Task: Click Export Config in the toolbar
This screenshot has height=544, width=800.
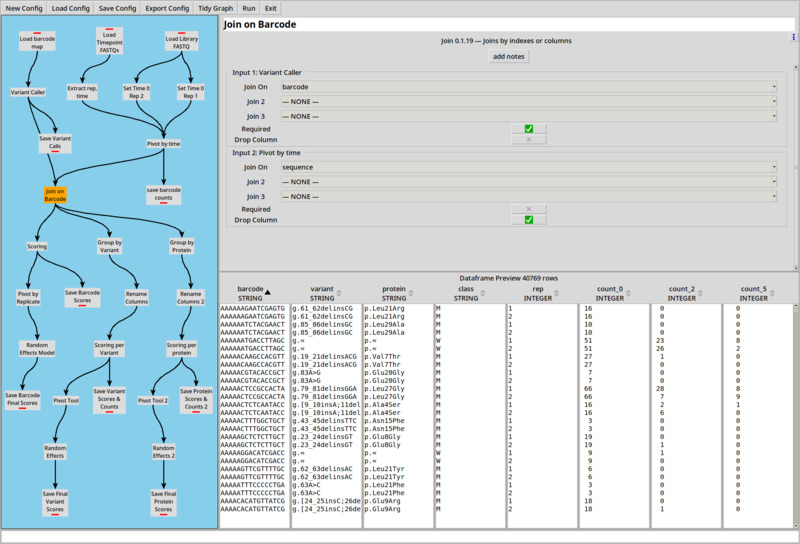Action: click(x=167, y=8)
